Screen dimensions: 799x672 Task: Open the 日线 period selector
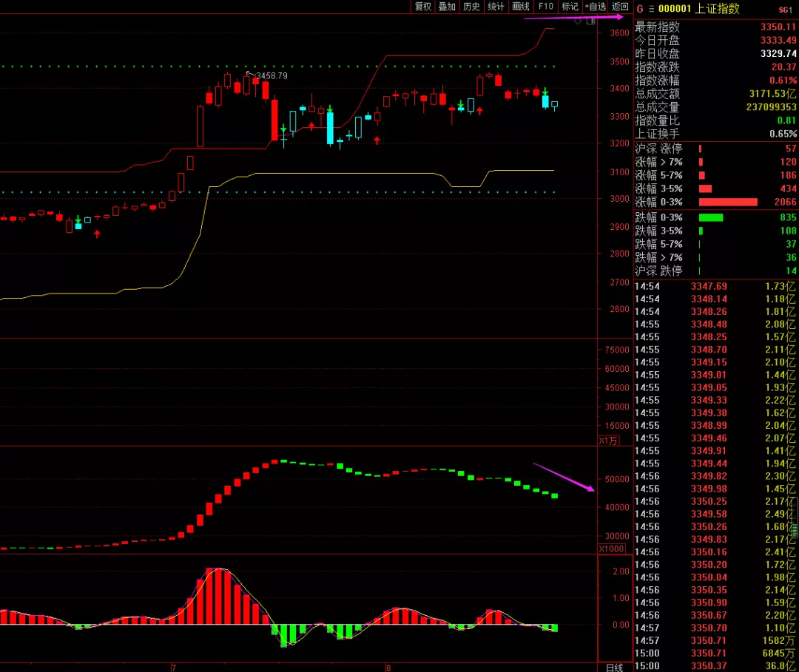tap(615, 667)
